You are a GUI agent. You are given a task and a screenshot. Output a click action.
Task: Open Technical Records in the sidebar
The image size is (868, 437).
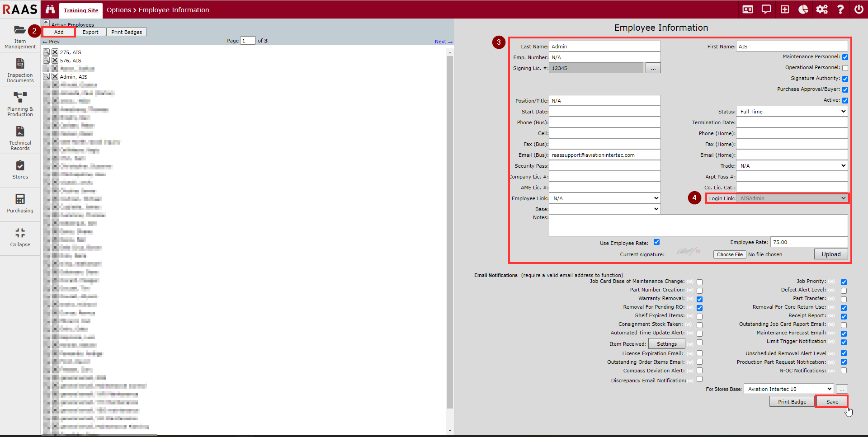click(20, 138)
